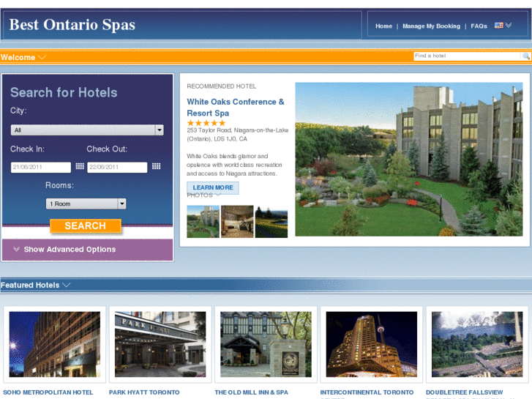Click the Check In date field
532x399 pixels.
(x=41, y=167)
